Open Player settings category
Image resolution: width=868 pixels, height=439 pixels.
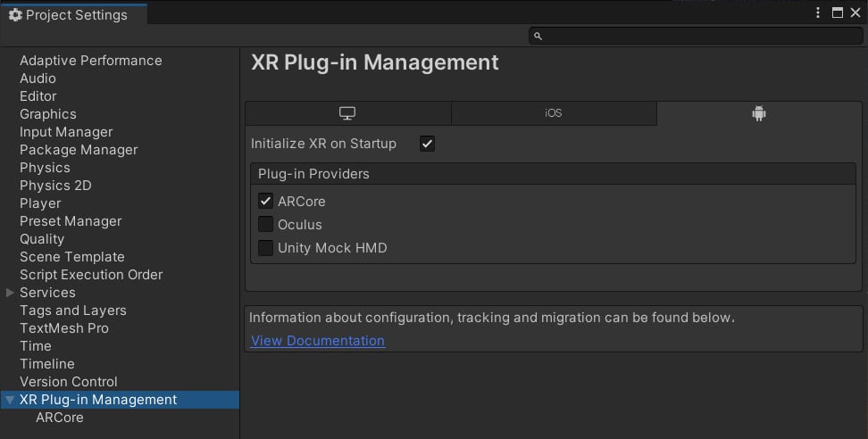pyautogui.click(x=40, y=203)
